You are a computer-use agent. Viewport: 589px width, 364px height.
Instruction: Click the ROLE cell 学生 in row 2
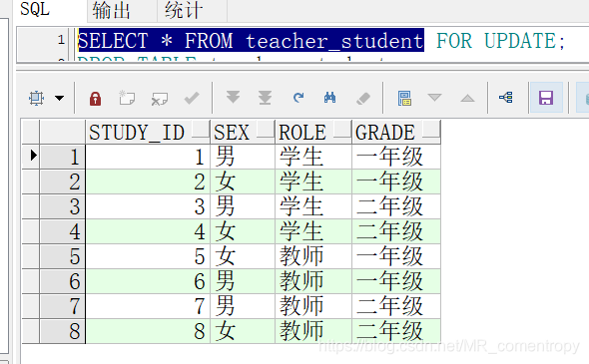tap(313, 182)
